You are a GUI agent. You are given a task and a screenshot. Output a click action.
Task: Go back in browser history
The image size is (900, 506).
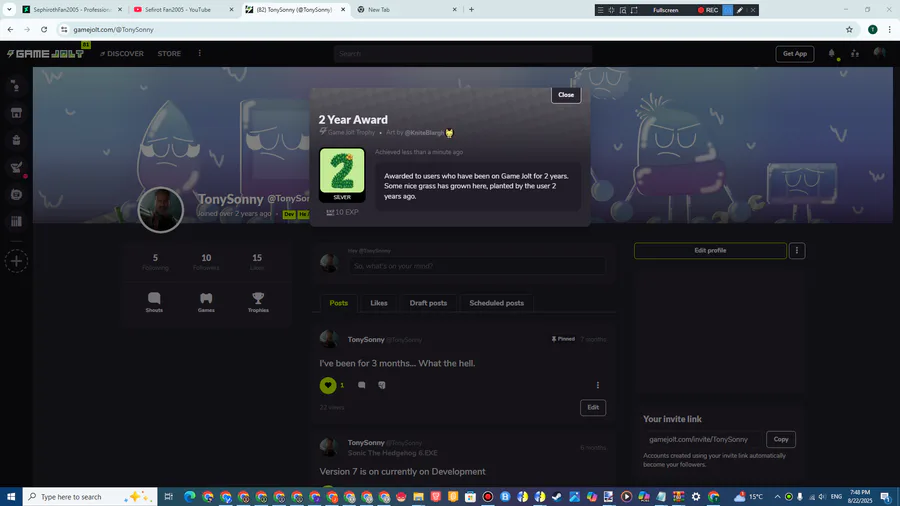tap(10, 29)
